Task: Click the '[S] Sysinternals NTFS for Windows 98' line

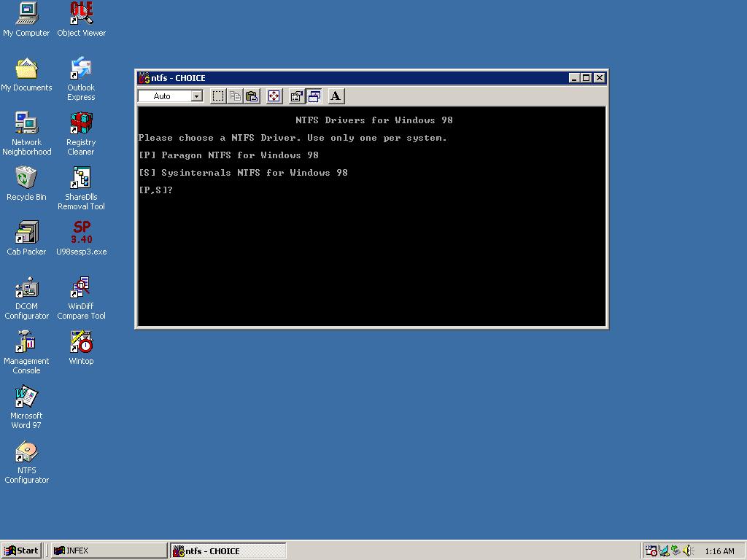Action: pyautogui.click(x=243, y=172)
